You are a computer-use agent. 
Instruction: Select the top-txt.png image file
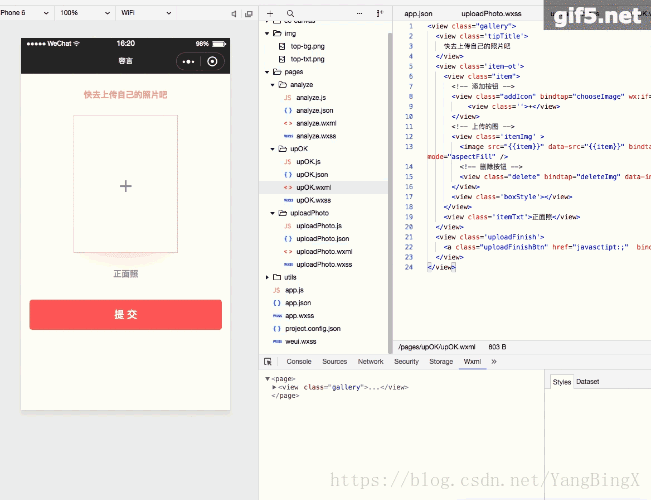307,59
